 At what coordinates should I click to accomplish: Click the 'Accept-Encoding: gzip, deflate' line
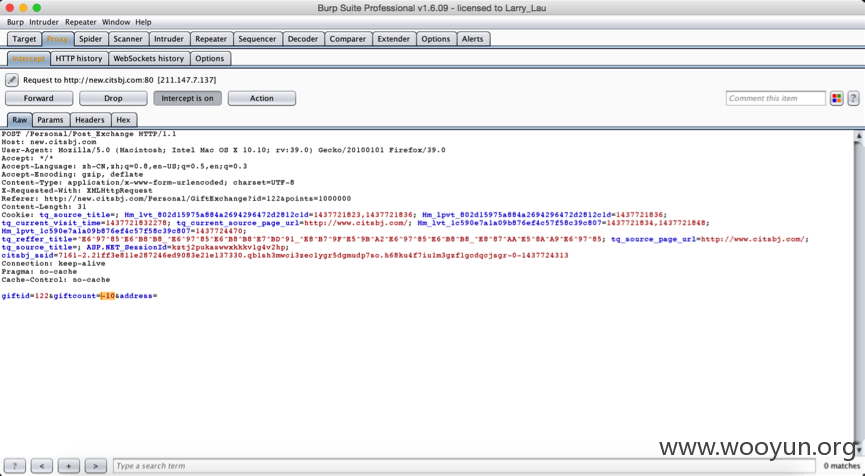(x=72, y=174)
